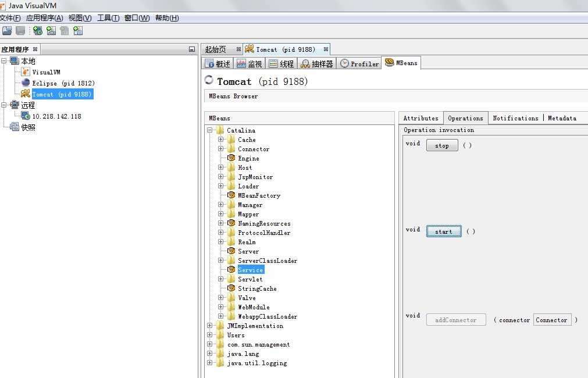Open the 工具(T) menu
The height and width of the screenshot is (378, 588).
point(108,18)
